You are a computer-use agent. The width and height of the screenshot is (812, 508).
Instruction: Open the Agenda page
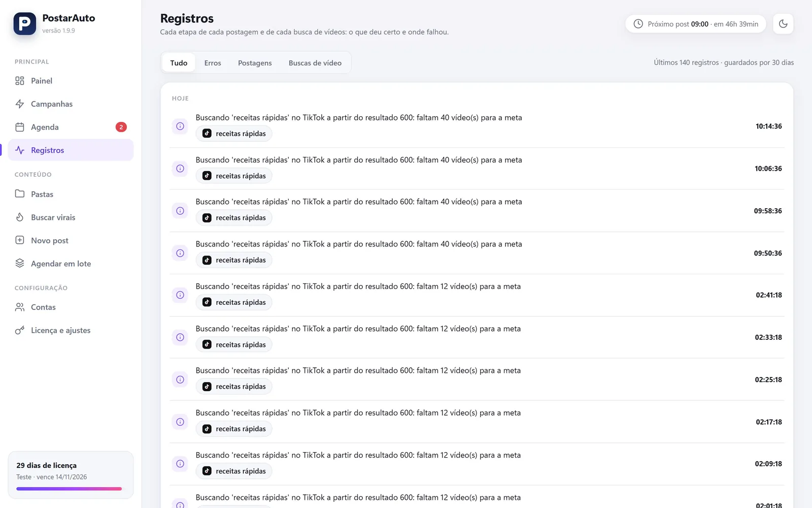71,127
